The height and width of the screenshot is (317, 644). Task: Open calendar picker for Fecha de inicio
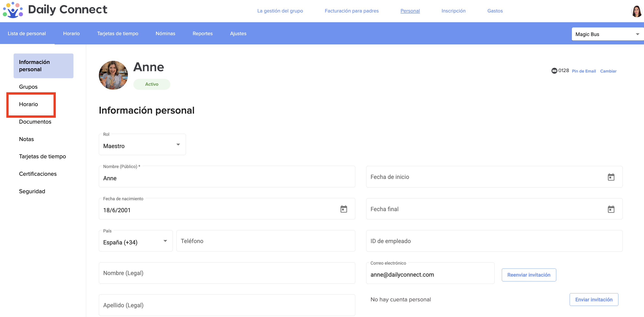coord(611,177)
